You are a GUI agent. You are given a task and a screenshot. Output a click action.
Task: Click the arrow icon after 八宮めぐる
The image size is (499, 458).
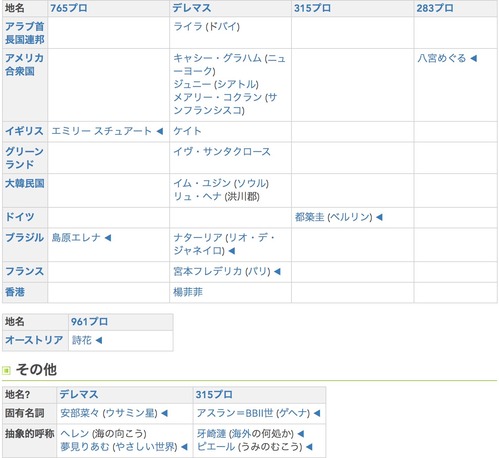tap(474, 59)
